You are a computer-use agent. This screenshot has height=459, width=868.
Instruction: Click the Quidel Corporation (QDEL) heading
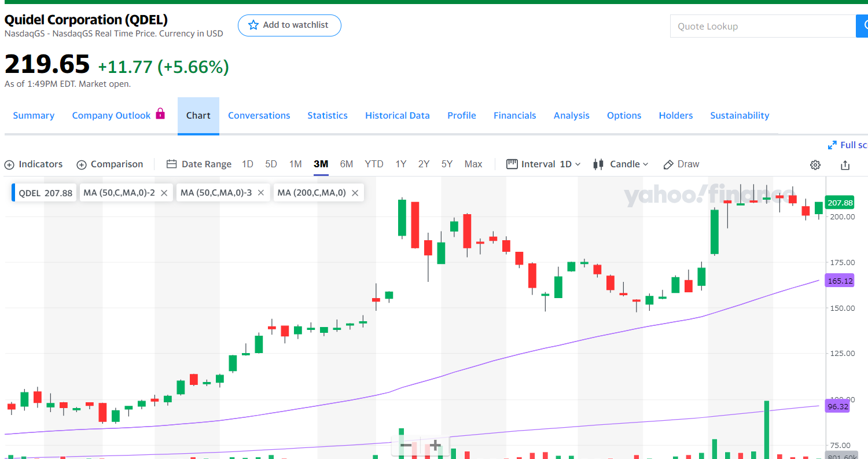pos(86,20)
